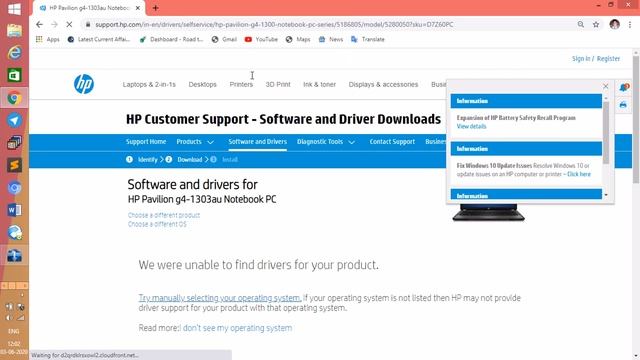Open Sublime Text from the taskbar
This screenshot has height=360, width=640.
pos(14,165)
